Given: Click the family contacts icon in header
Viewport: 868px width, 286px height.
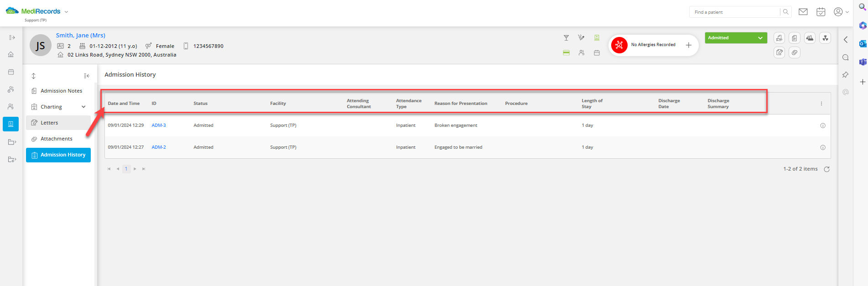Looking at the screenshot, I should tap(582, 53).
